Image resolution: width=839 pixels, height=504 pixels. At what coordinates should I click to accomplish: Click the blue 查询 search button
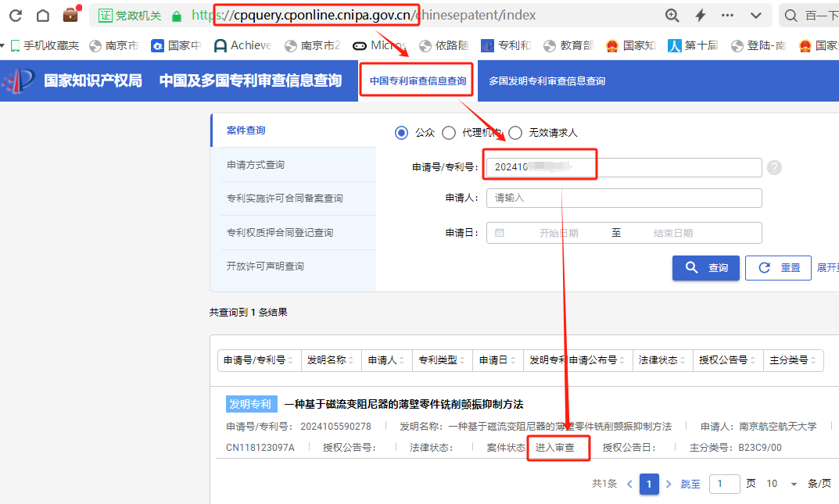point(705,268)
